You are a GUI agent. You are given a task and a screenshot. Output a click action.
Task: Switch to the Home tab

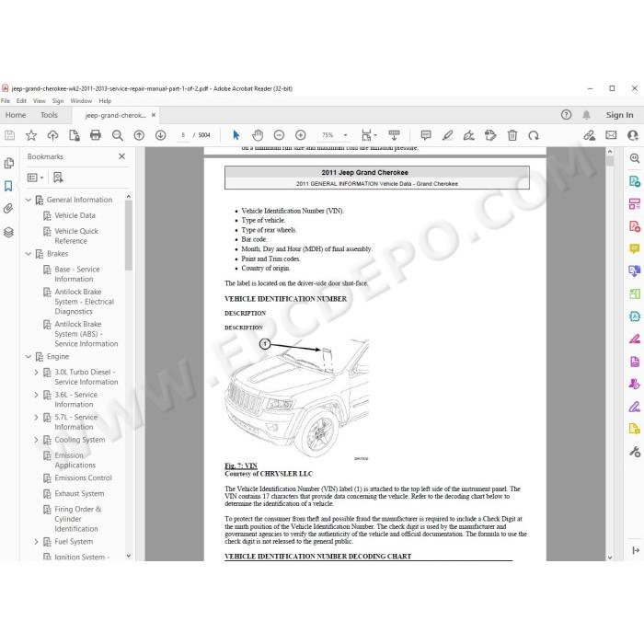(x=16, y=115)
